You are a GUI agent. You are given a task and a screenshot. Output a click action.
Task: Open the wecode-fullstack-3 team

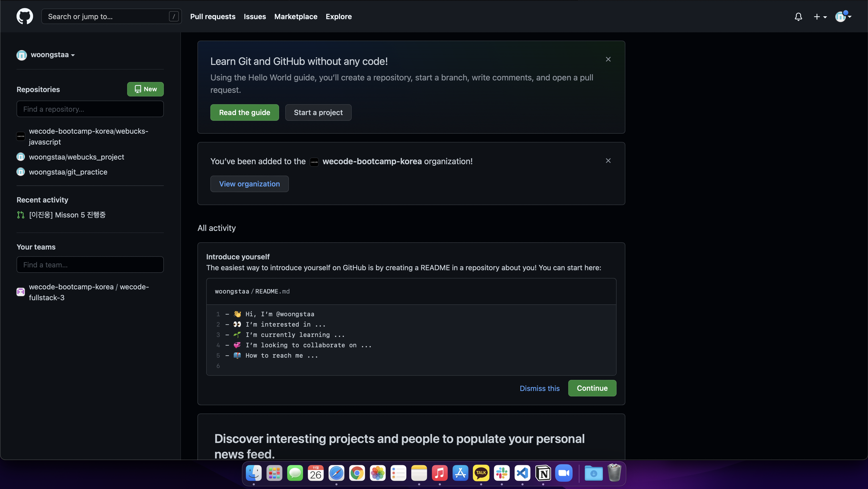click(89, 292)
